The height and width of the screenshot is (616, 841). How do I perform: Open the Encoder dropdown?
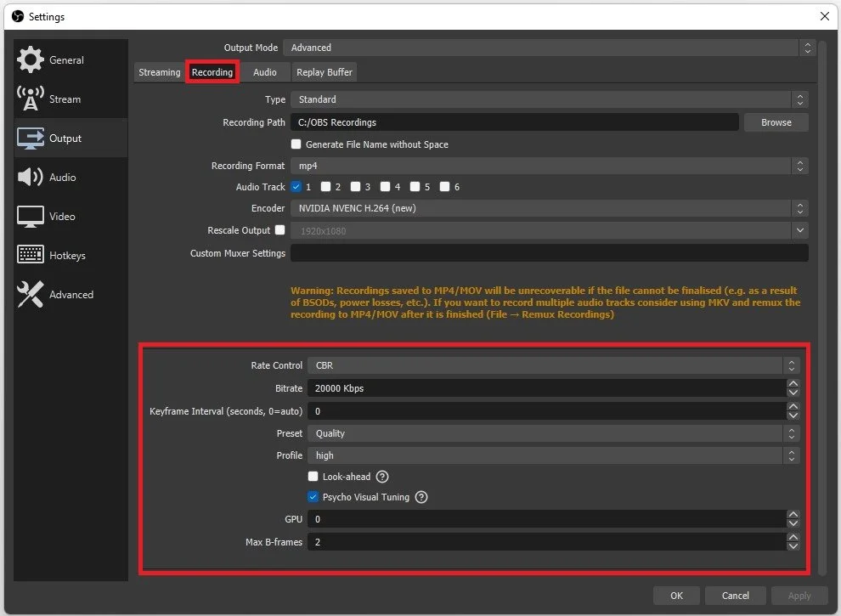click(x=550, y=208)
